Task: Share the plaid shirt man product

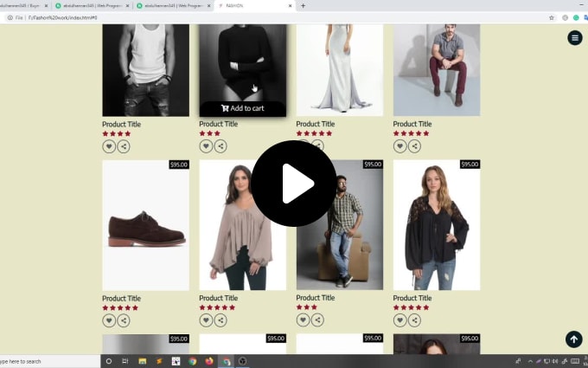Action: [317, 320]
